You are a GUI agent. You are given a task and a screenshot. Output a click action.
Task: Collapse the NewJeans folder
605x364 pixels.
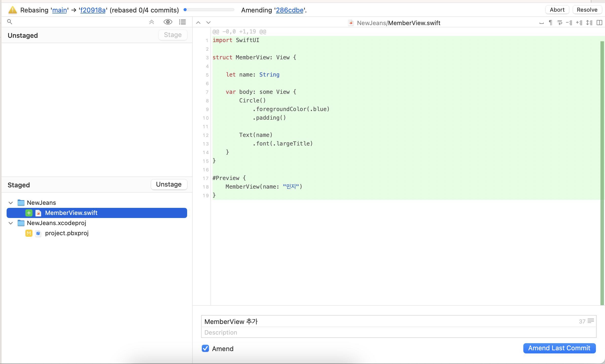tap(11, 203)
